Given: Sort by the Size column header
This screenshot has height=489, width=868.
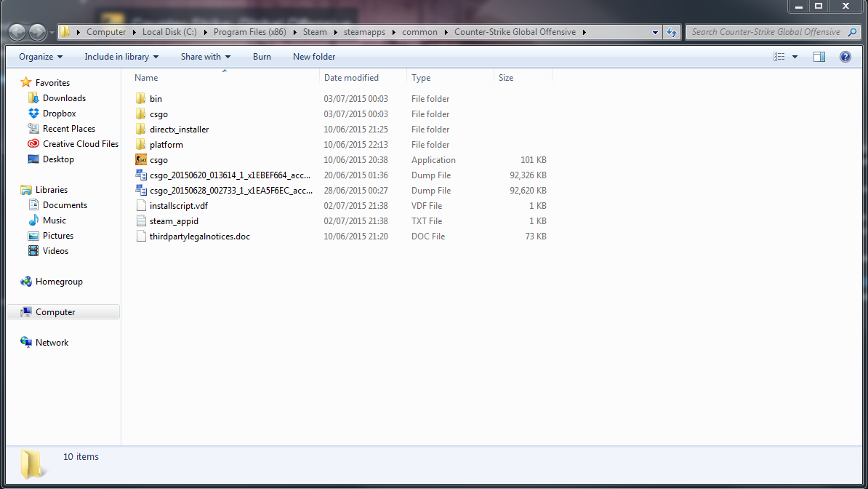Looking at the screenshot, I should (x=523, y=78).
